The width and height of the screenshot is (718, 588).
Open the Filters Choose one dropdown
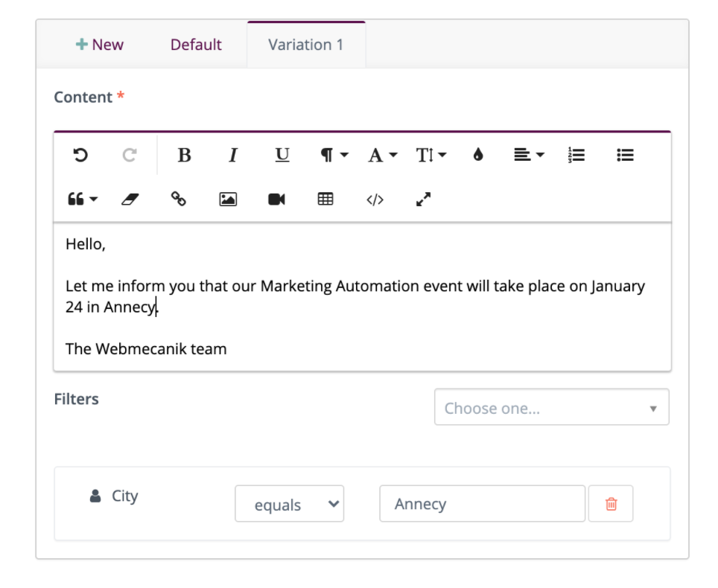(551, 407)
